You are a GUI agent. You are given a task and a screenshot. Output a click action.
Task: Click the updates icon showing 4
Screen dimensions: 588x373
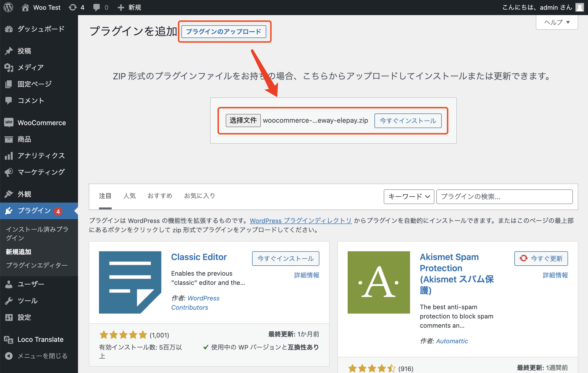(73, 7)
